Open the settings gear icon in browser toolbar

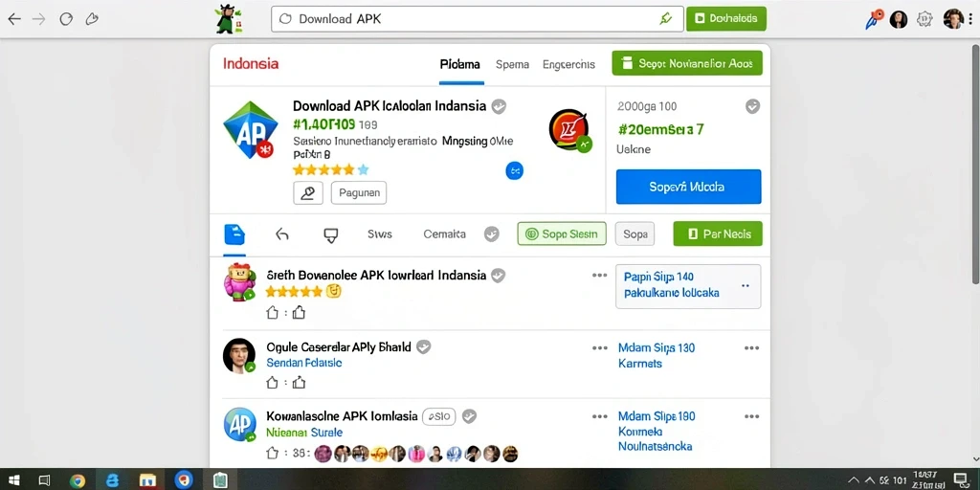coord(924,19)
